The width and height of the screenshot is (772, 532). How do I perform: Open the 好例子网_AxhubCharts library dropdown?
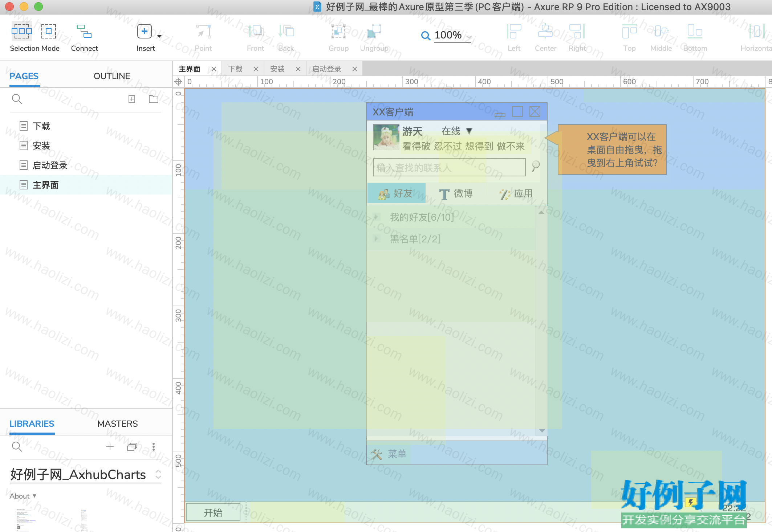[85, 475]
